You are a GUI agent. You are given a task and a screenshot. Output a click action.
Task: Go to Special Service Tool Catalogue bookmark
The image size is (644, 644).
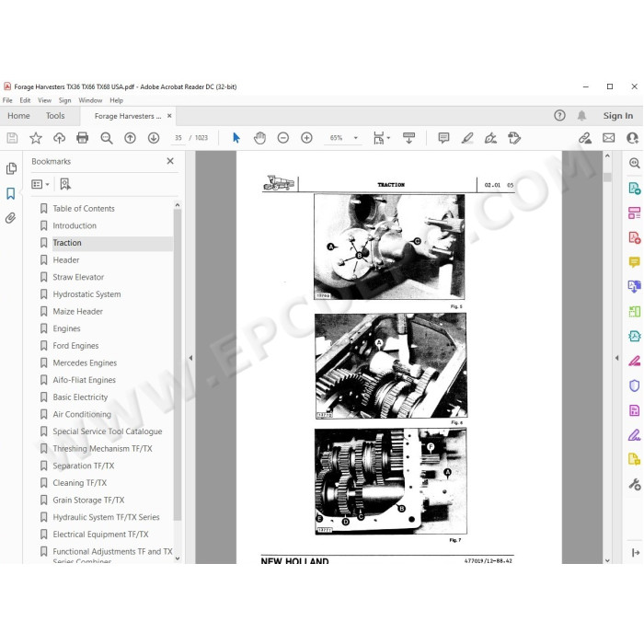(108, 431)
